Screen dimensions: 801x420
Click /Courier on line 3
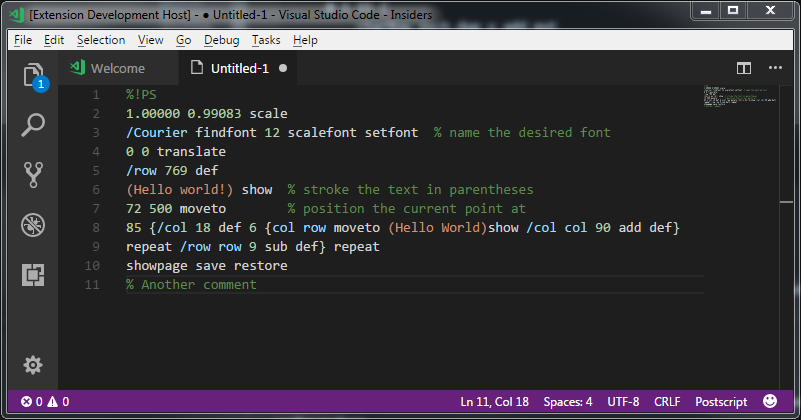click(156, 132)
